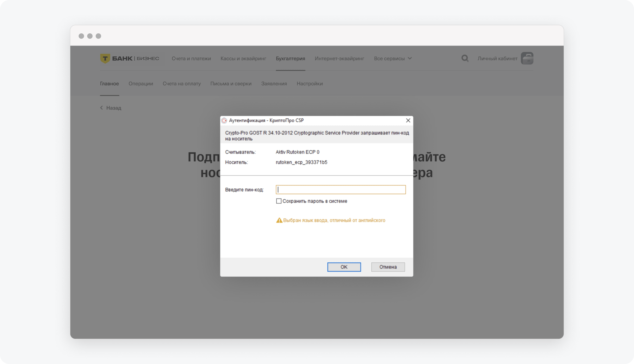The image size is (634, 364).
Task: Switch to 'Счета на оплату' tab
Action: point(182,83)
